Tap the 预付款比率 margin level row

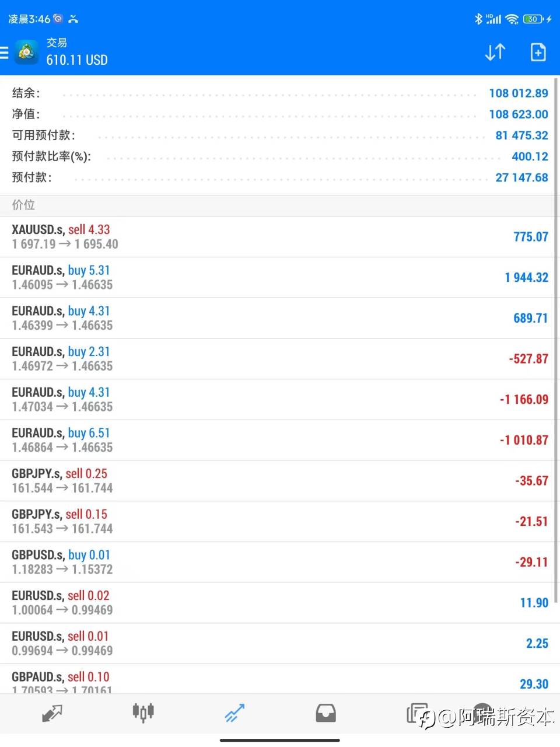(x=280, y=156)
